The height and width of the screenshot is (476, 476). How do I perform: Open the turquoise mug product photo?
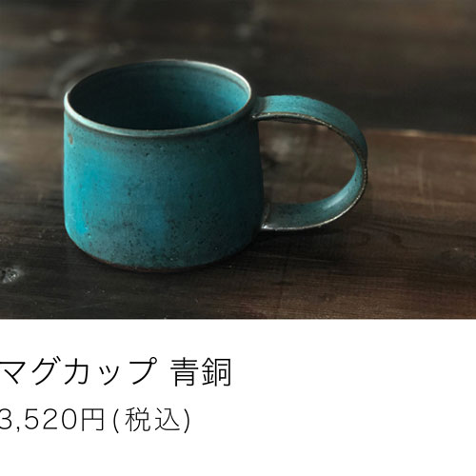(238, 159)
